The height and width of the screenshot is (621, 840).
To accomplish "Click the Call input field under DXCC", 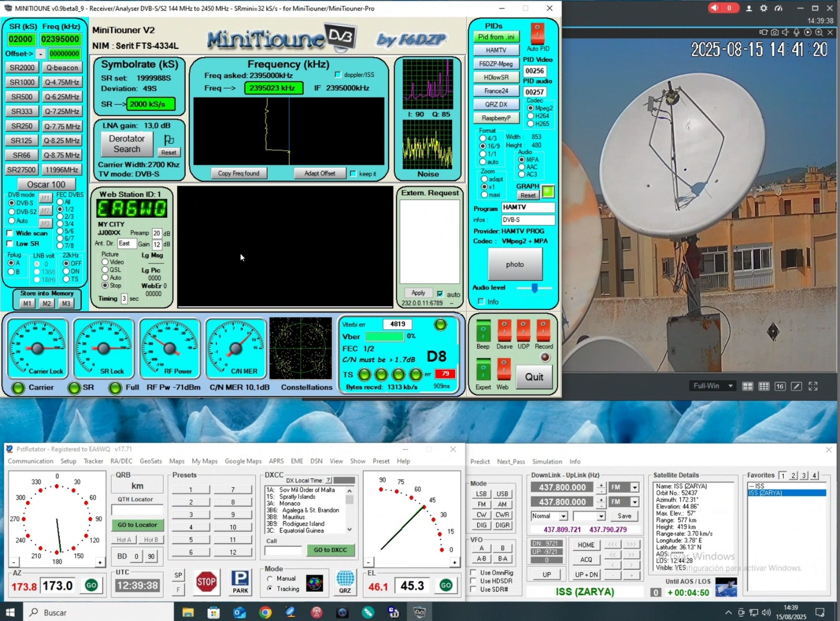I will tap(283, 550).
